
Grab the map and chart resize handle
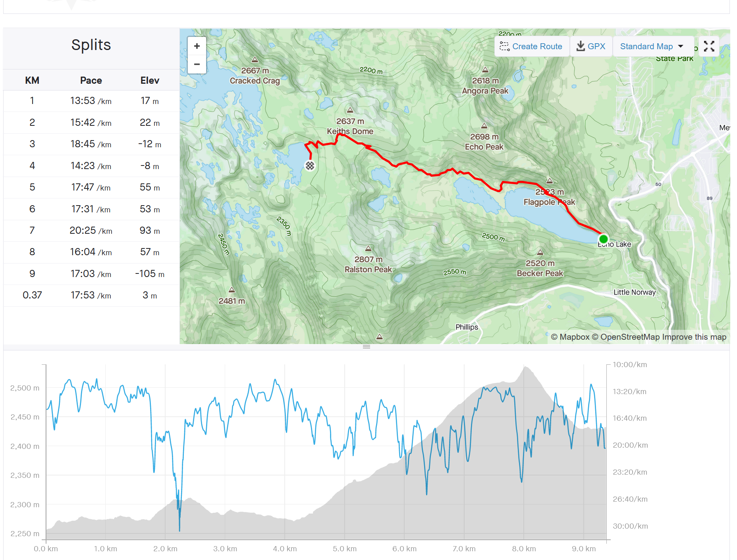pos(367,347)
